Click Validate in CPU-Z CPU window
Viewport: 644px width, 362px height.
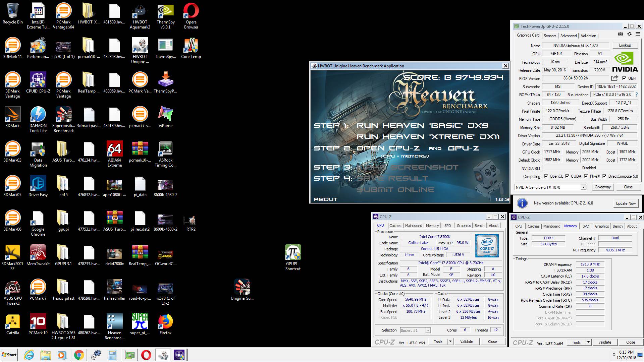[467, 342]
